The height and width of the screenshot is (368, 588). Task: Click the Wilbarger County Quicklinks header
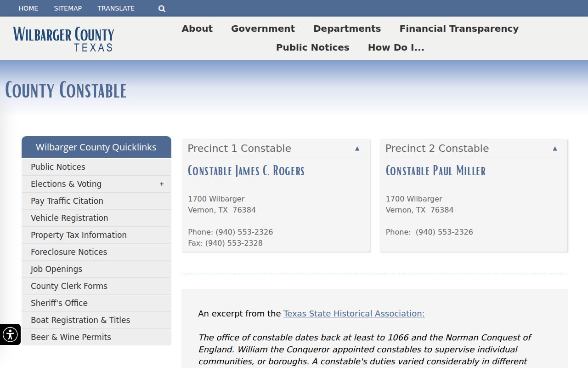point(96,147)
